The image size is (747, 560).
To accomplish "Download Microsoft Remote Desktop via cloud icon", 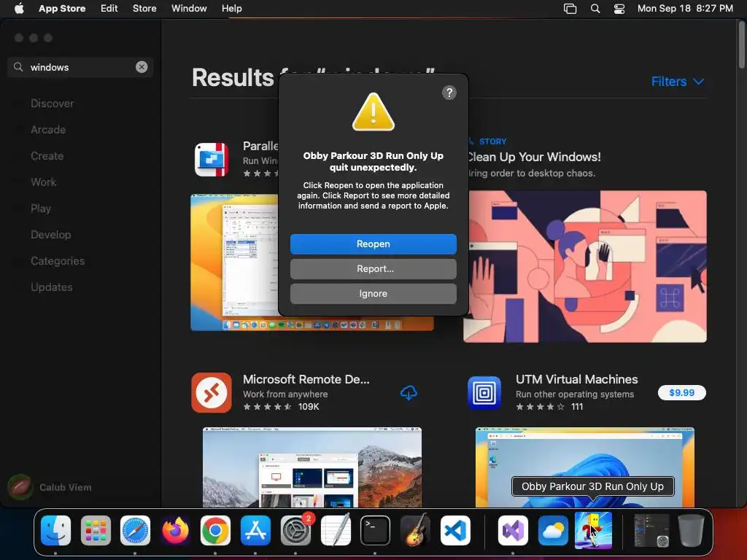I will pos(409,393).
